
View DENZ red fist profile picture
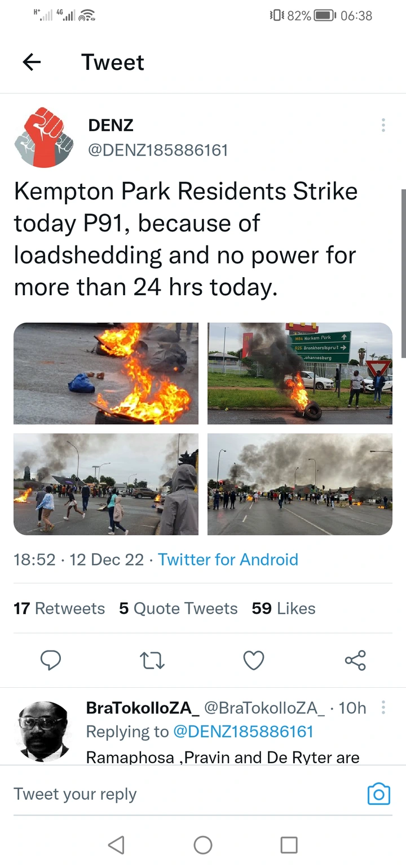click(44, 138)
